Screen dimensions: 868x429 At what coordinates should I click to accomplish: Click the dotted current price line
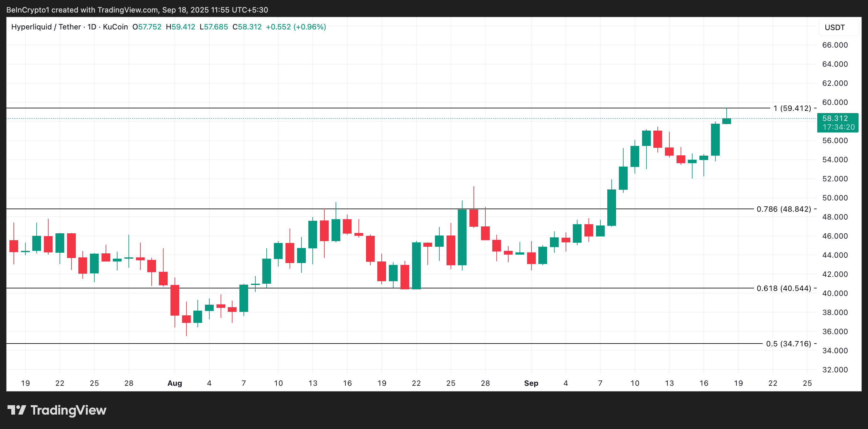point(404,118)
